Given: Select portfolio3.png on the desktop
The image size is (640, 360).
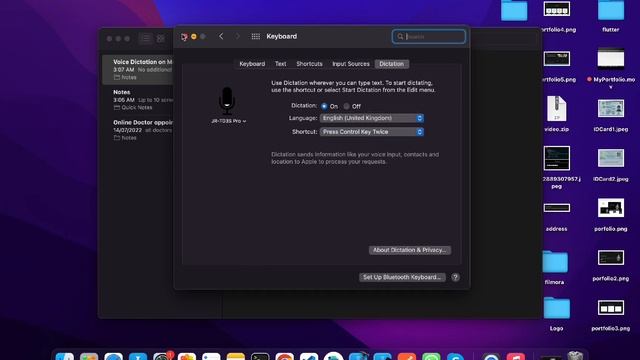Looking at the screenshot, I should coord(611,308).
